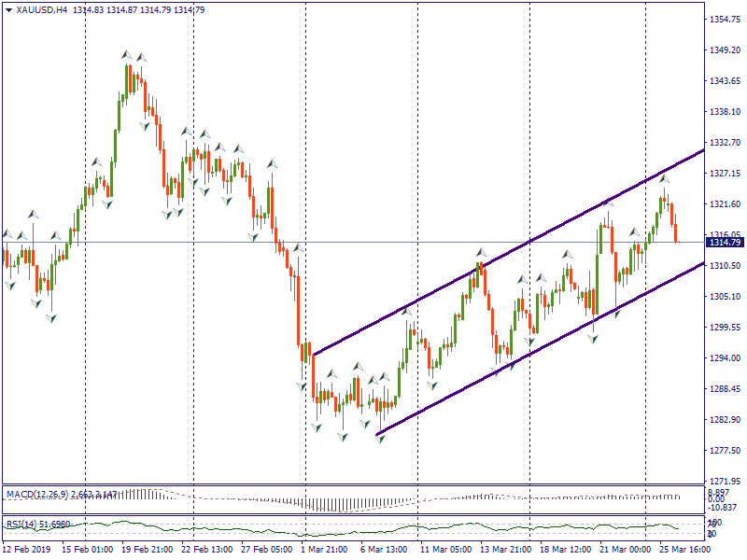Select the fractal arrow above the 13 Mar peak
This screenshot has height=560, width=747.
(x=481, y=252)
